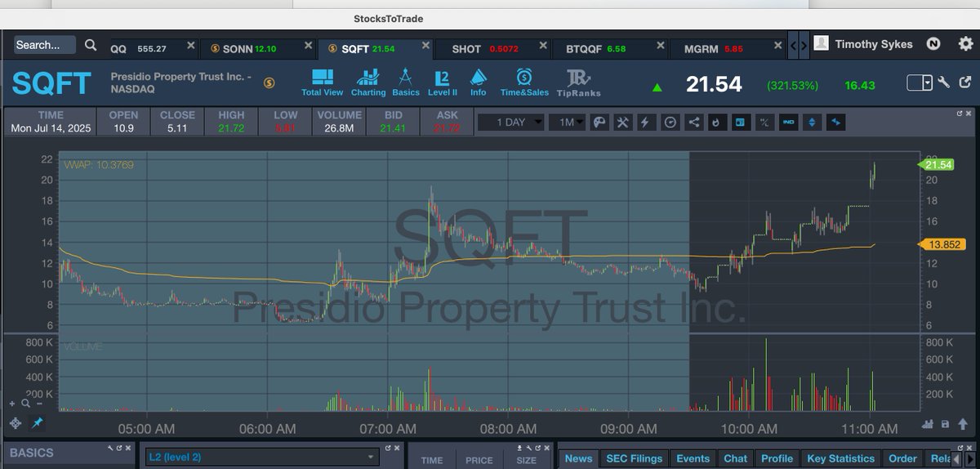Click the Search input field
The image size is (980, 469).
coord(45,45)
